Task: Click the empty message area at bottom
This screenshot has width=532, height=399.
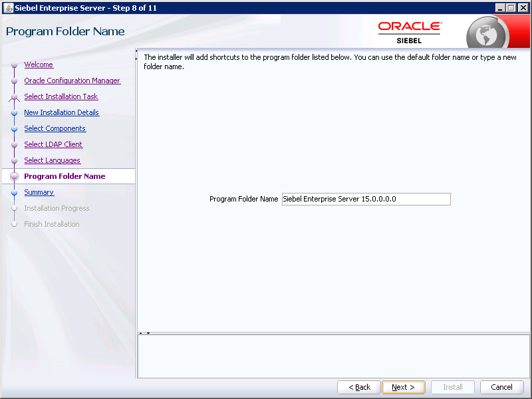Action: point(334,356)
